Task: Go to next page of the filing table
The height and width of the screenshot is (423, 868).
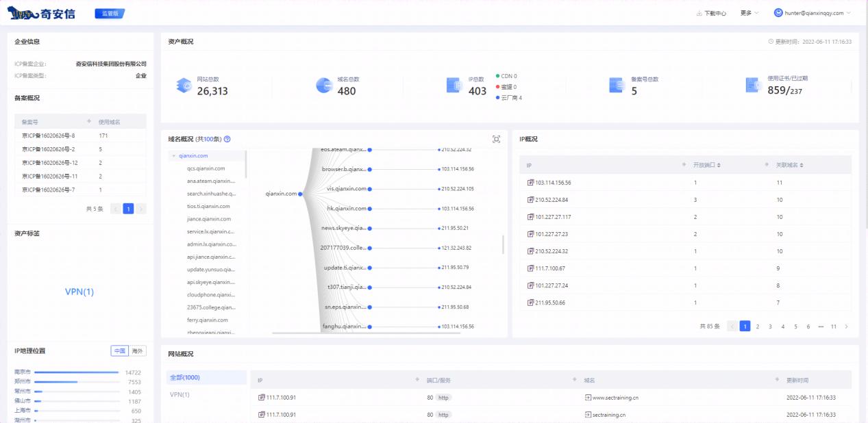Action: pyautogui.click(x=141, y=209)
